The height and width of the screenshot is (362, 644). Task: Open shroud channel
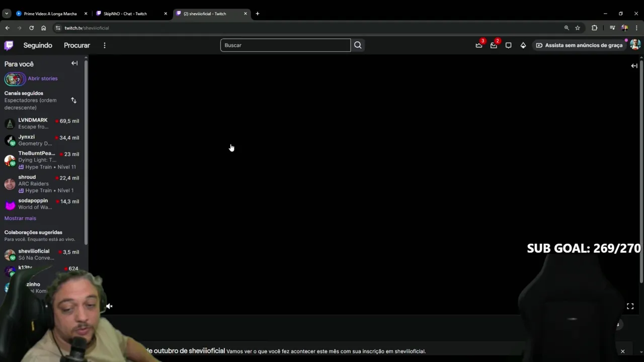[x=42, y=184]
